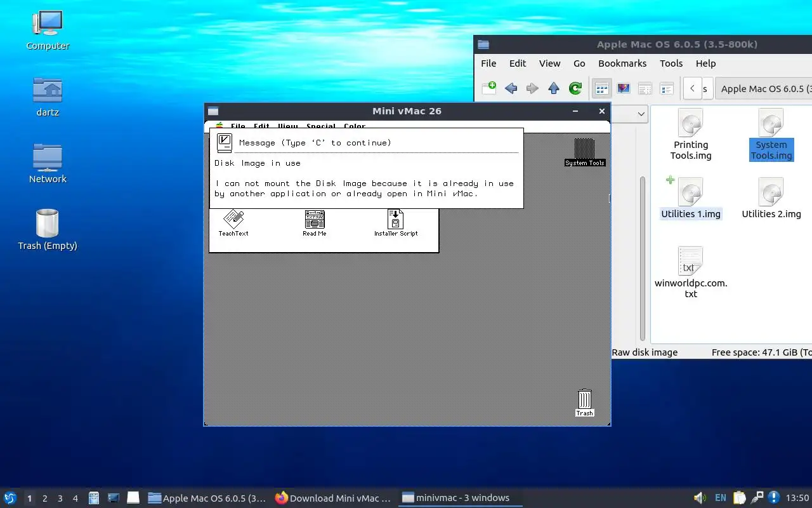Open the emulated Mac File menu

click(238, 127)
